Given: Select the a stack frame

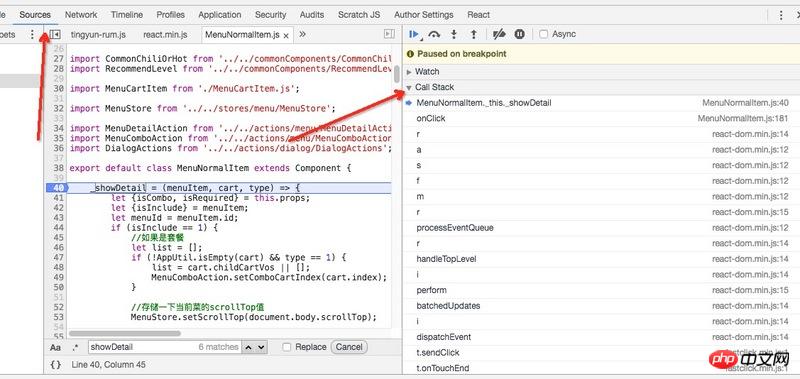Looking at the screenshot, I should [601, 150].
